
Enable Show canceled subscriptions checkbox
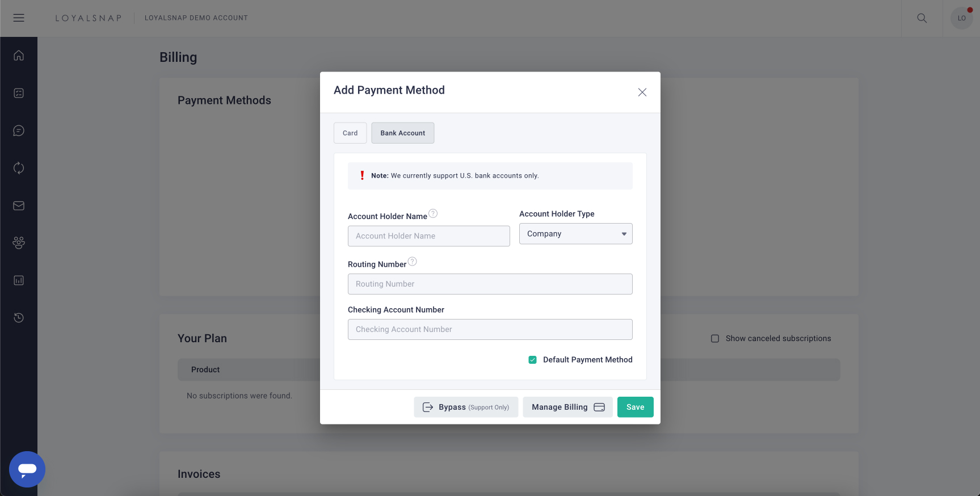715,339
